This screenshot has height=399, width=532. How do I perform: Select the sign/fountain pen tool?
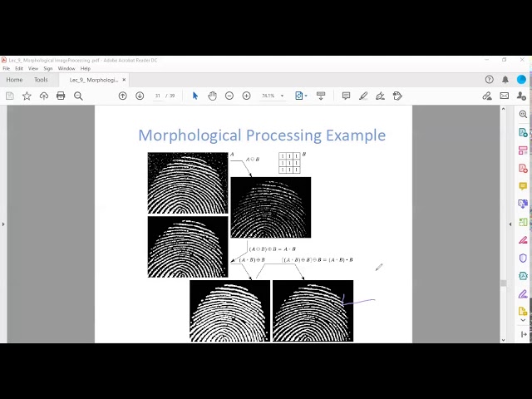(381, 96)
